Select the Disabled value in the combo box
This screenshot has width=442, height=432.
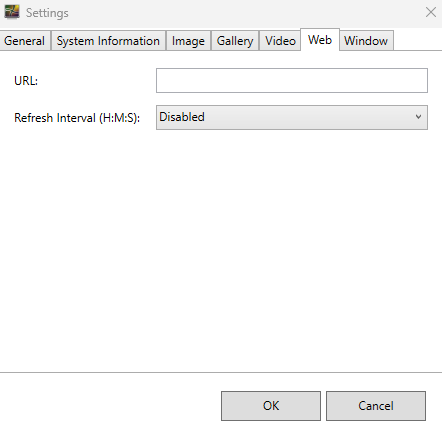pyautogui.click(x=182, y=117)
